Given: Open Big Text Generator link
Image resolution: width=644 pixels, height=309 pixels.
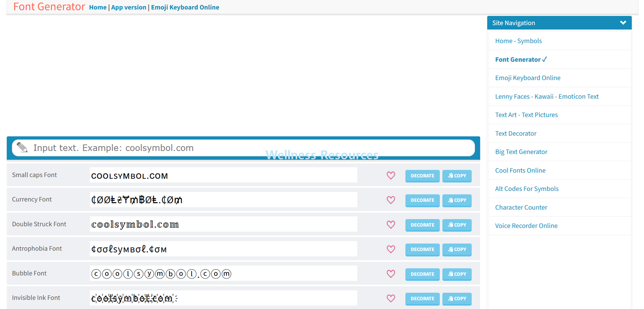Looking at the screenshot, I should 521,152.
